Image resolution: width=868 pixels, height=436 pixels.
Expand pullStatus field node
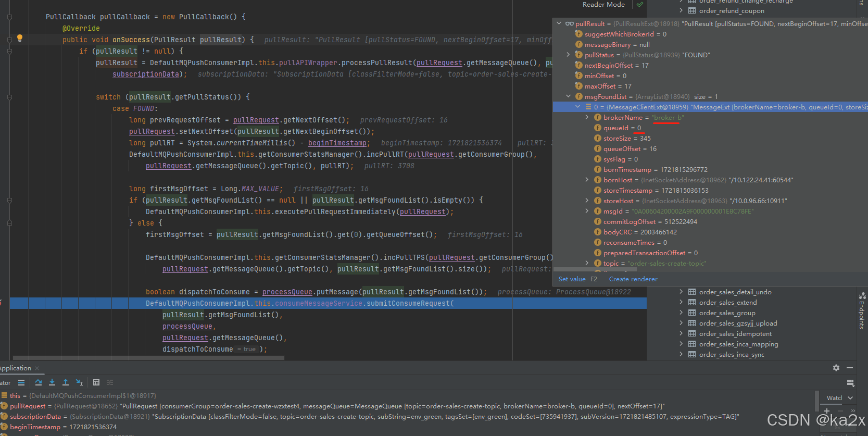569,55
